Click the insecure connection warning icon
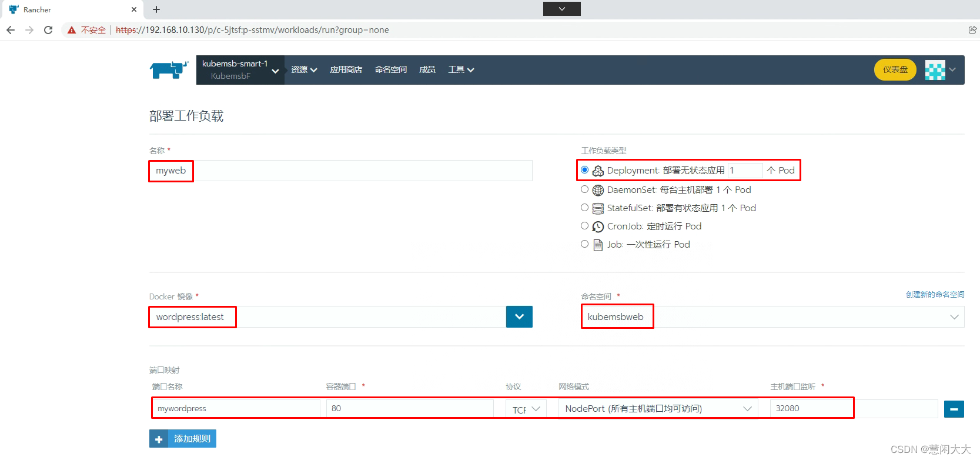 coord(72,30)
